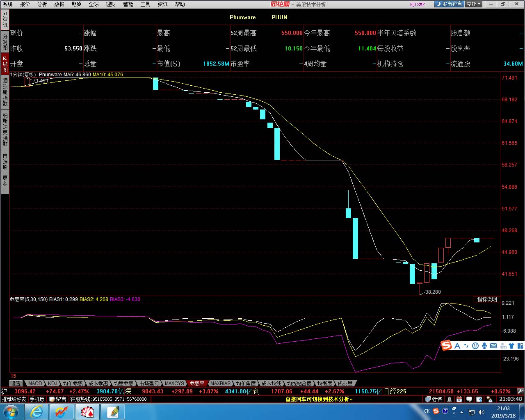Image resolution: width=525 pixels, height=420 pixels.
Task: Click the 指标说明 button
Action: pyautogui.click(x=487, y=299)
